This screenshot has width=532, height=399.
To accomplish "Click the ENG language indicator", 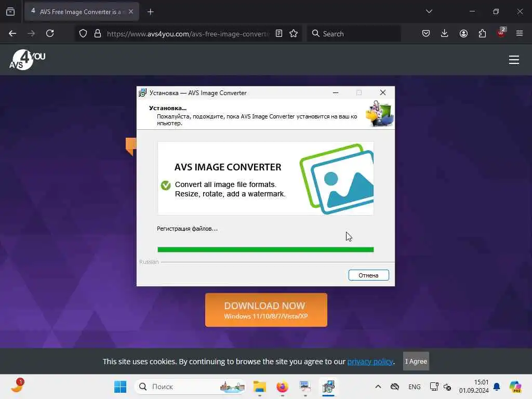I will coord(414,387).
